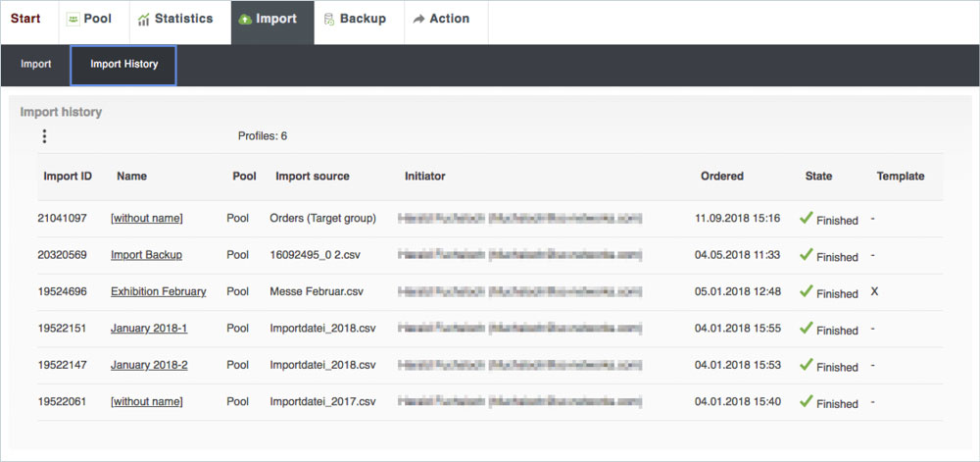Select the Import History sub-tab
This screenshot has height=462, width=980.
(124, 65)
